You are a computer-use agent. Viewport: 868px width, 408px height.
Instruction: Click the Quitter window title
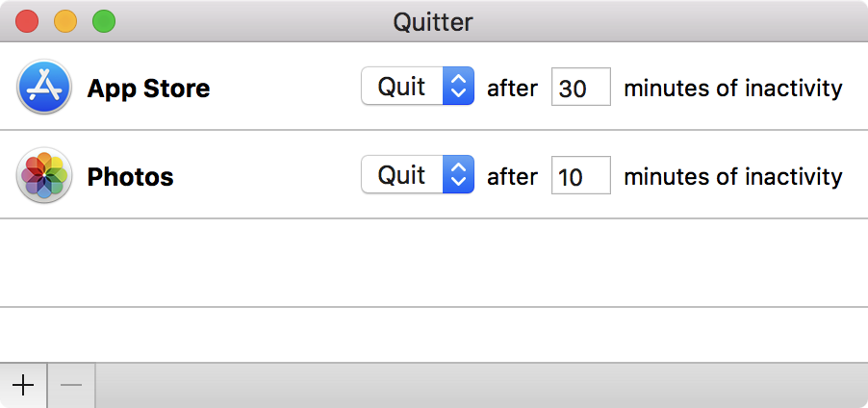433,20
